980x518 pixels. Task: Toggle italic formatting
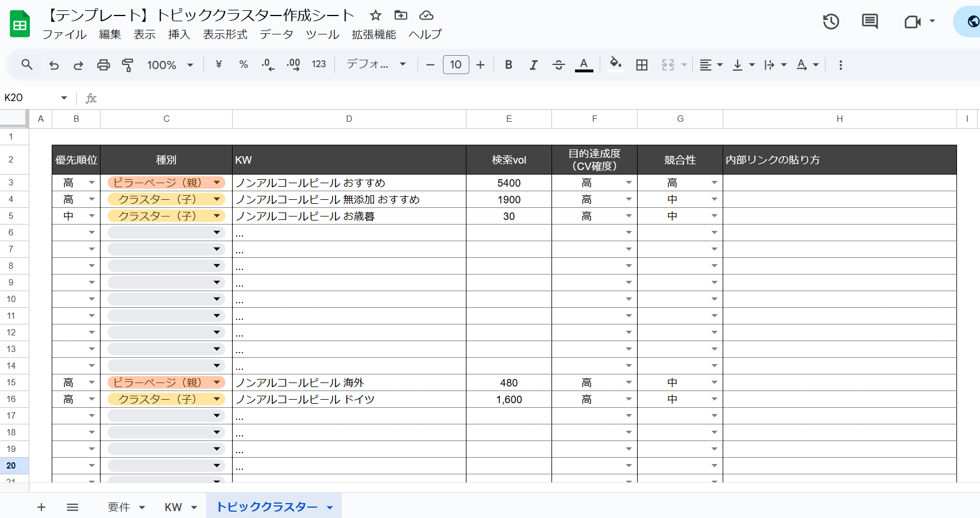pos(534,65)
